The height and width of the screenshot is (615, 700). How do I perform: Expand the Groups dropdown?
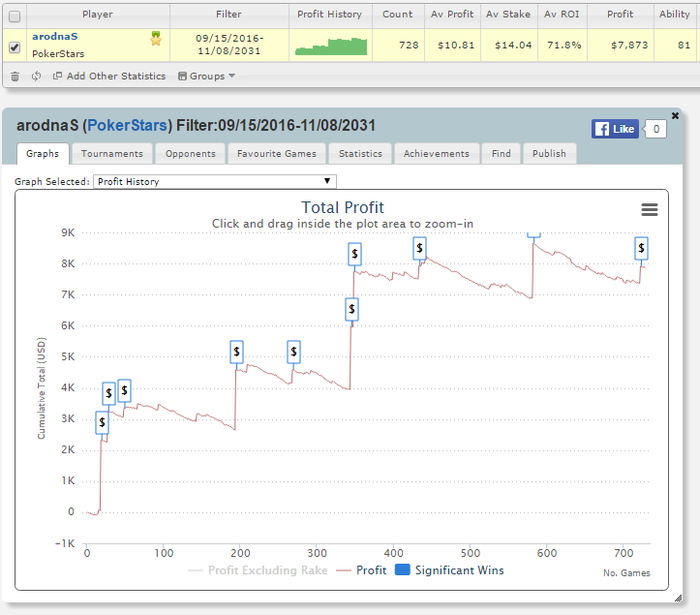pos(206,76)
